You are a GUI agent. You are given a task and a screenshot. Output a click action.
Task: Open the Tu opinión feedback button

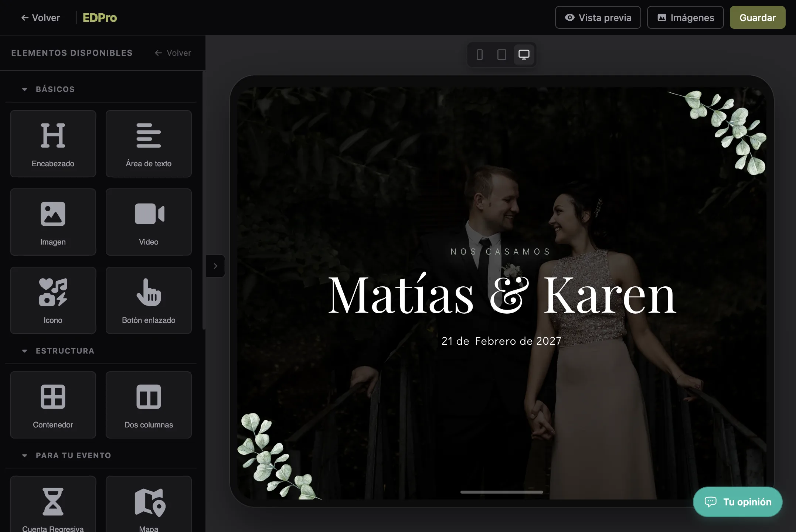[x=738, y=502]
